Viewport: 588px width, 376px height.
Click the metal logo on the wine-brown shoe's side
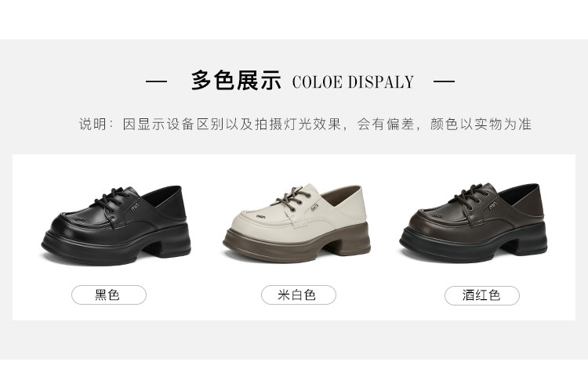(x=492, y=205)
